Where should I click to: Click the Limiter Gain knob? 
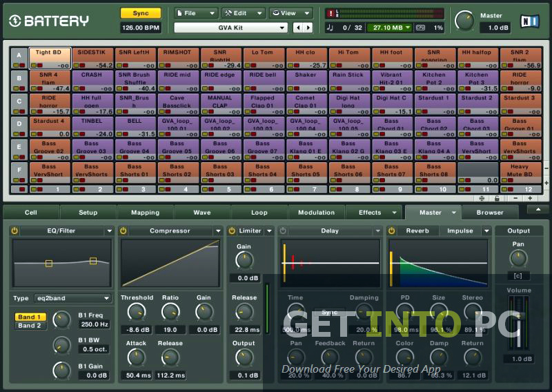[x=244, y=261]
